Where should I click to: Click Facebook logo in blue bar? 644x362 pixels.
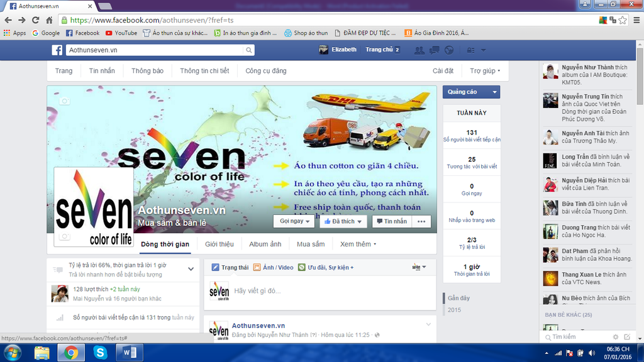(x=57, y=50)
